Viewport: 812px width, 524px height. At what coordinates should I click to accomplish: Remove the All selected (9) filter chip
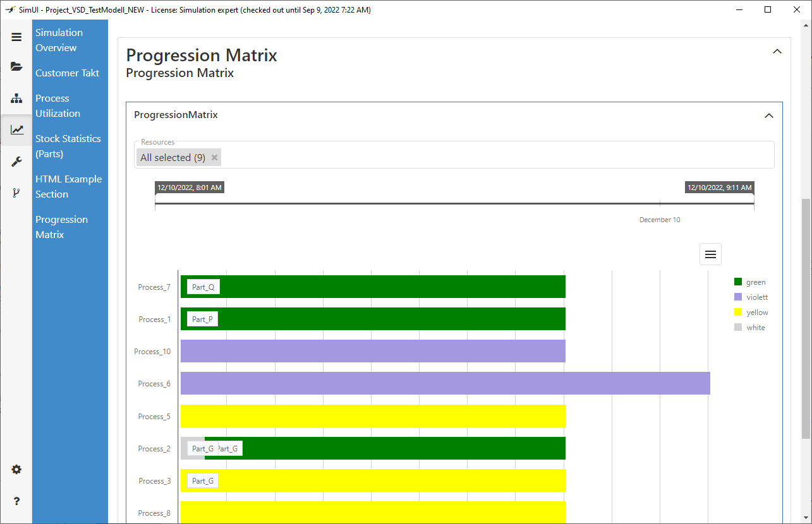(x=214, y=157)
